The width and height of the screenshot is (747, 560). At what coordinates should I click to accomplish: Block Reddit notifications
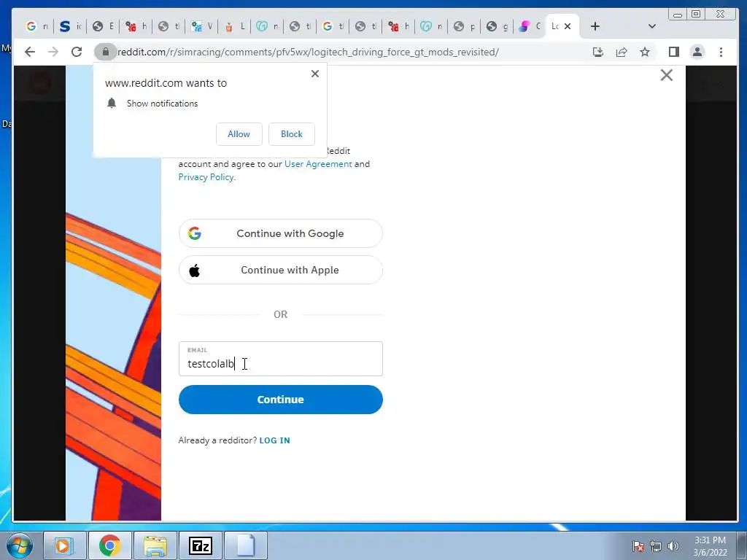point(292,134)
